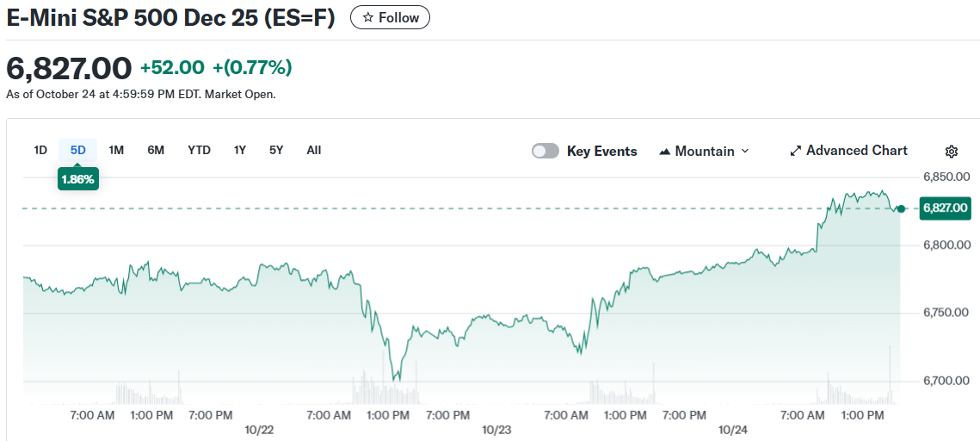The height and width of the screenshot is (441, 980).
Task: Switch chart to 6M range
Action: (156, 150)
